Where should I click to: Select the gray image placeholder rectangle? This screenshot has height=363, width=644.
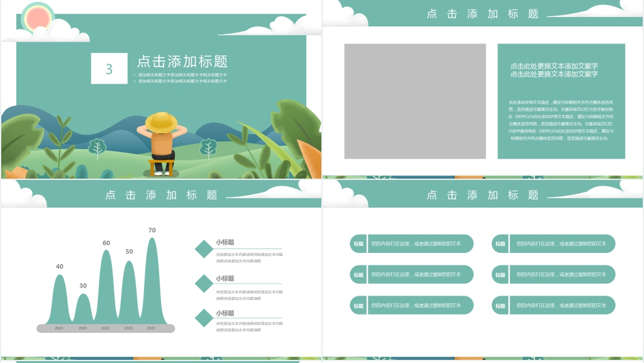[x=415, y=101]
